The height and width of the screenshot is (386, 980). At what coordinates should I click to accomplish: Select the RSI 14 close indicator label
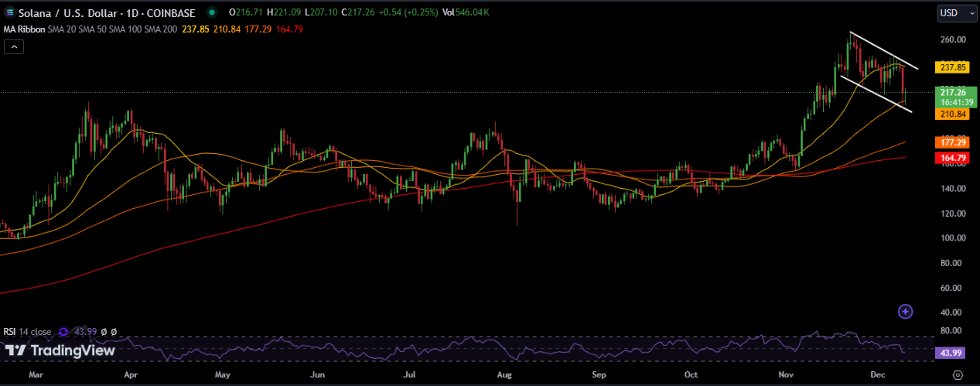pos(28,332)
